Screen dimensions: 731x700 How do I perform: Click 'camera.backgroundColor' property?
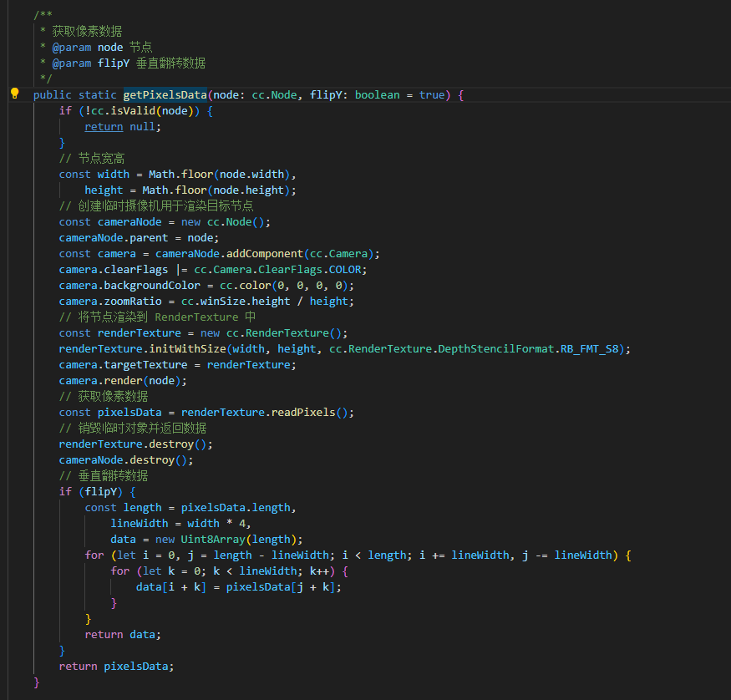click(x=129, y=285)
